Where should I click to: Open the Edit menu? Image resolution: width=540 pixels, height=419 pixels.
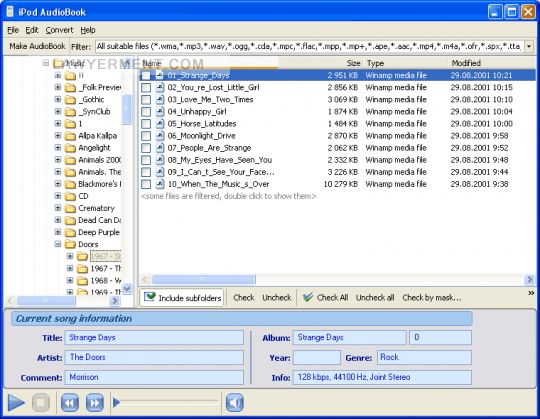pyautogui.click(x=32, y=30)
